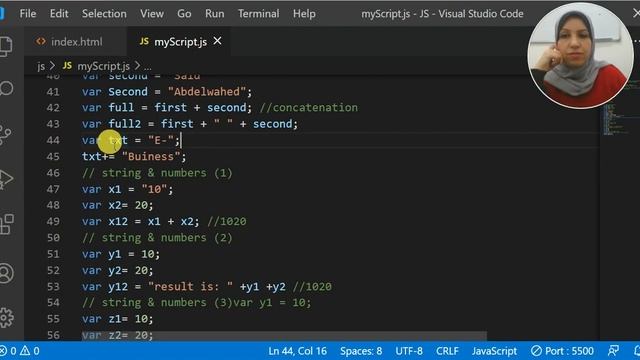640x360 pixels.
Task: Open the Help menu
Action: click(304, 13)
